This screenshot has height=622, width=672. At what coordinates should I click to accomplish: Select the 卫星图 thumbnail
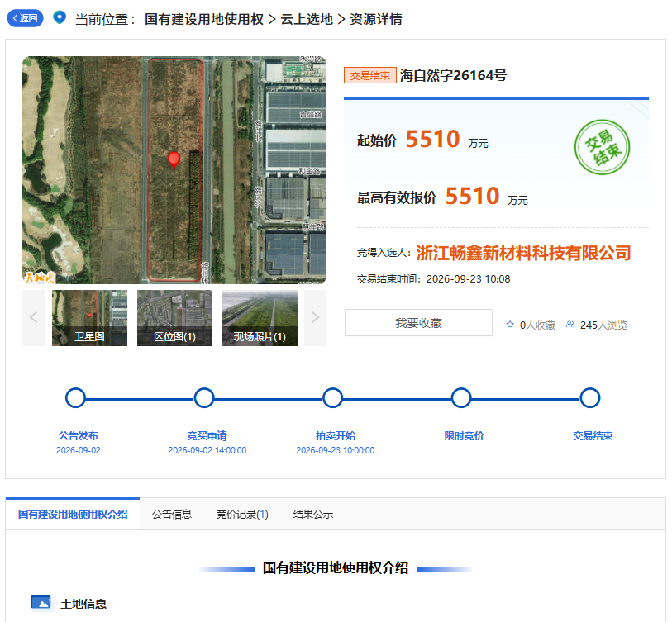[89, 318]
